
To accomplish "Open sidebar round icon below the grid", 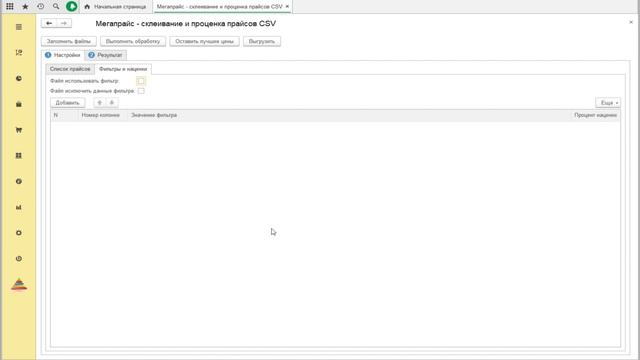I will 19,181.
